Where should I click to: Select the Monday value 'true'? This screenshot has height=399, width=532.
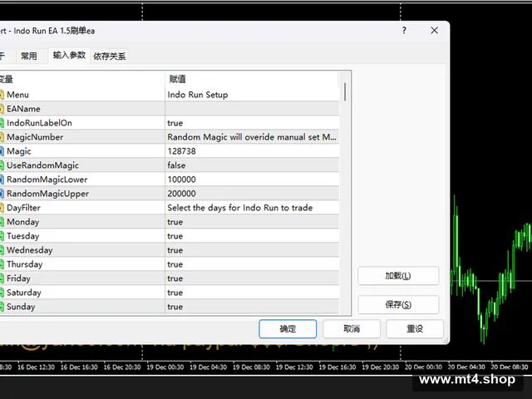click(x=175, y=222)
